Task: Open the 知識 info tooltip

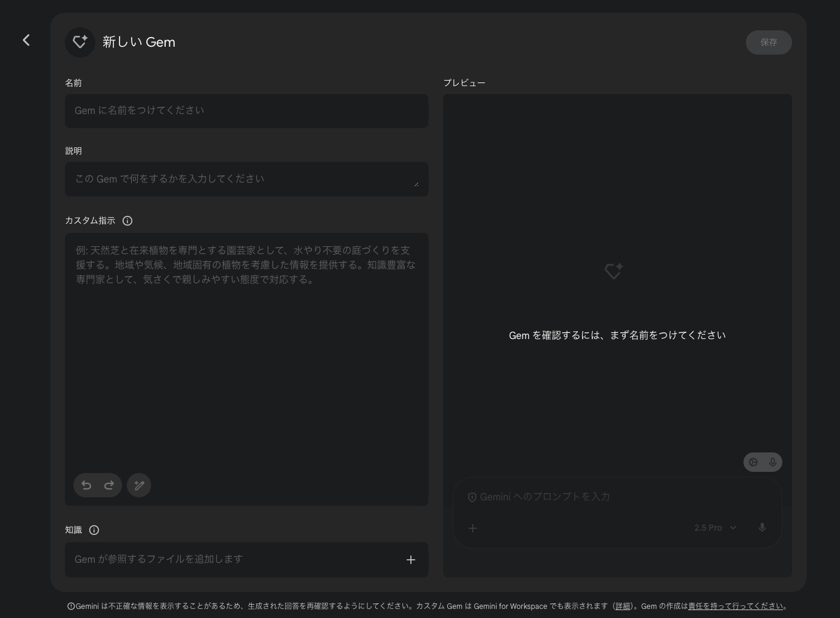Action: point(94,530)
